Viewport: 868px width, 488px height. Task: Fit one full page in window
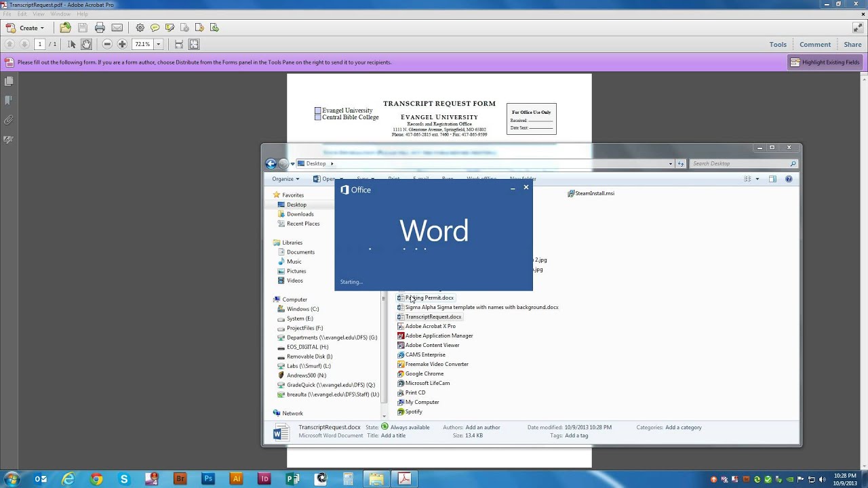[x=194, y=44]
